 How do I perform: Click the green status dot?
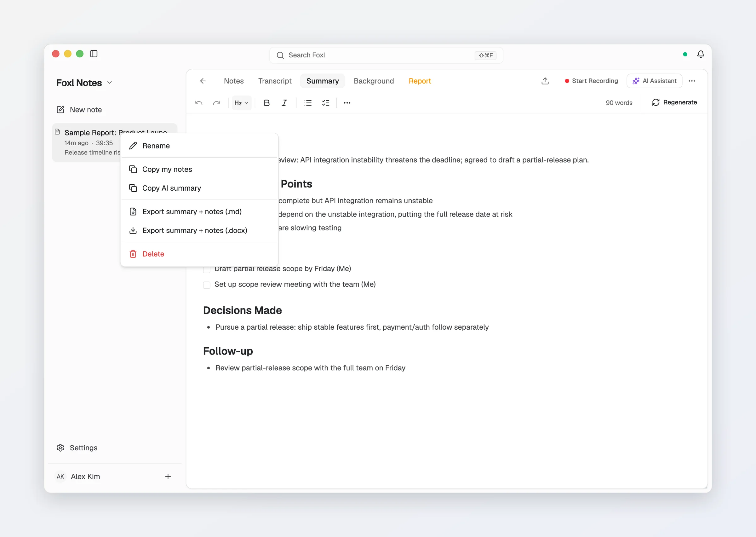click(x=685, y=54)
